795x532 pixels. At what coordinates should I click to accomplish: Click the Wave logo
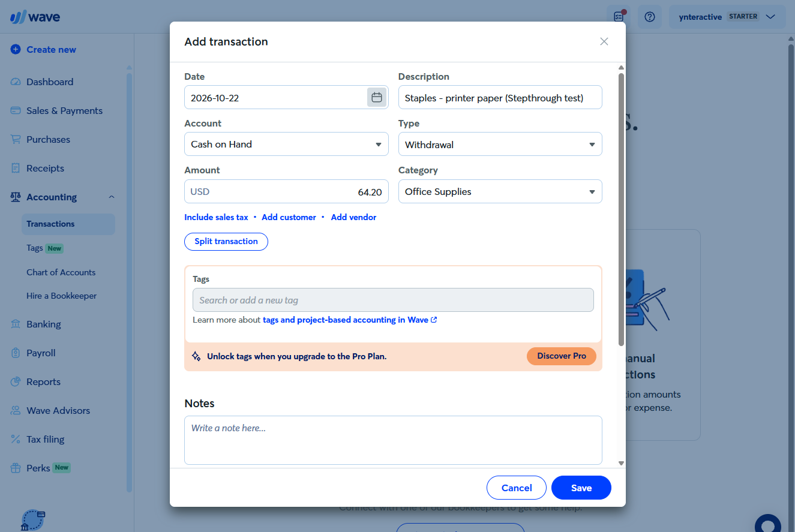click(x=35, y=17)
